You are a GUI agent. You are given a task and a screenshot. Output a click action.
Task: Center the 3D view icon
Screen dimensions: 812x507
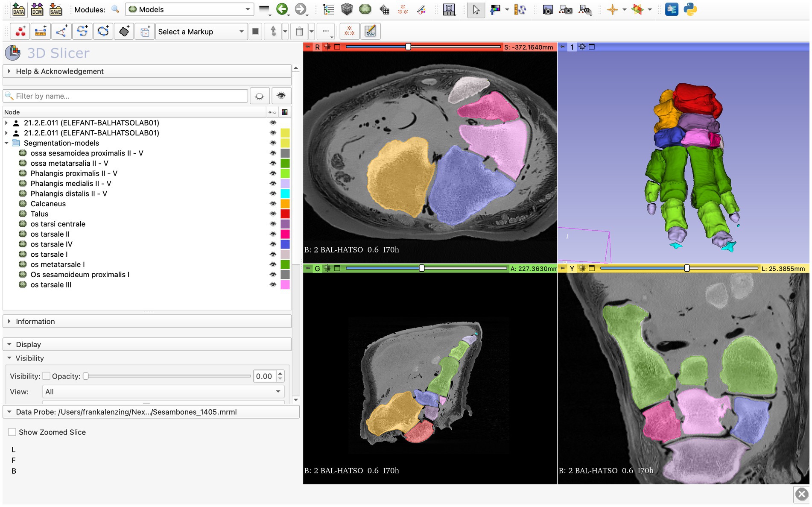point(582,47)
